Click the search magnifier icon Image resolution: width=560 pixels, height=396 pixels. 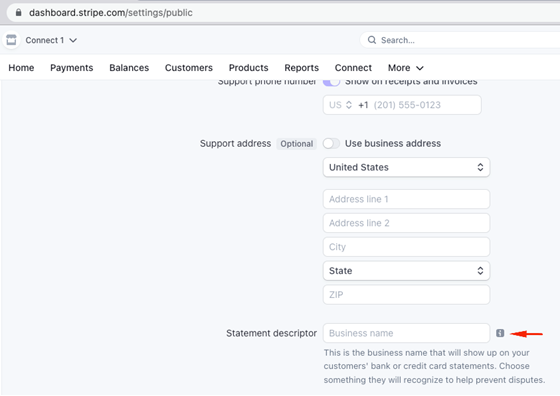pyautogui.click(x=372, y=40)
